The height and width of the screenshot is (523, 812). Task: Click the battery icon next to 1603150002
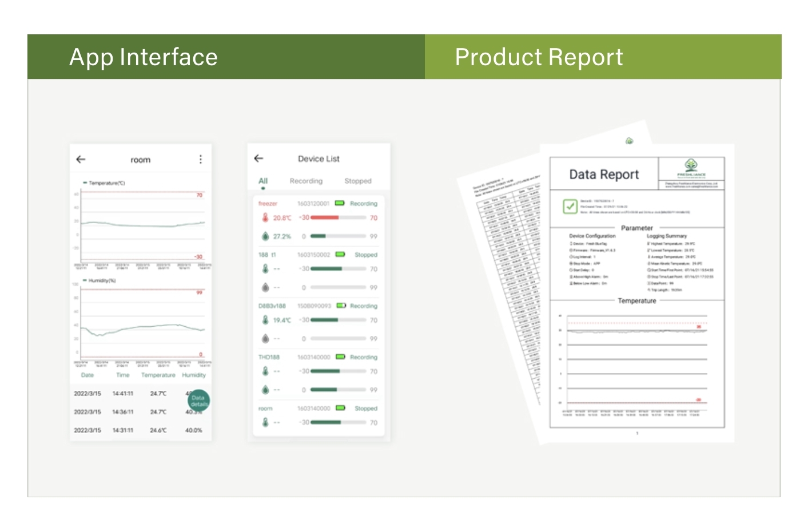pos(340,255)
